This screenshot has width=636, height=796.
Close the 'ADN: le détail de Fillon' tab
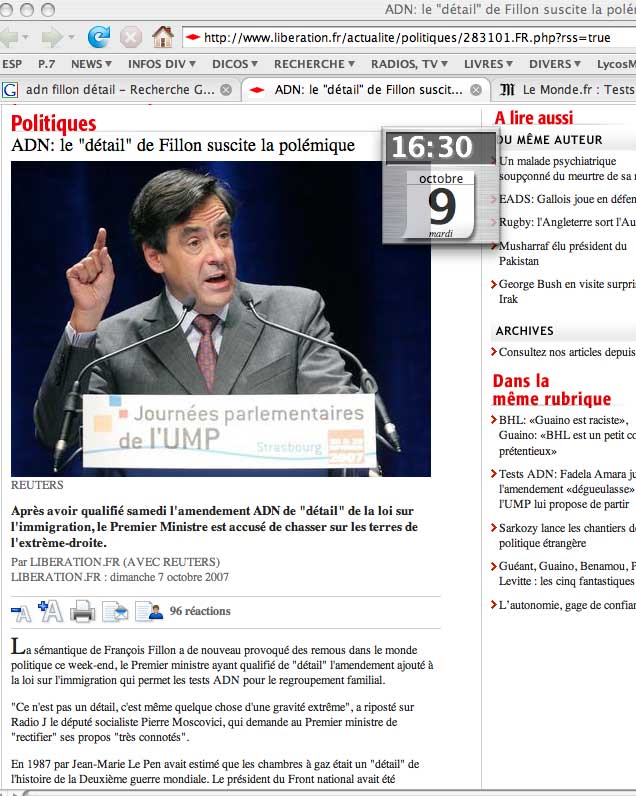point(476,90)
